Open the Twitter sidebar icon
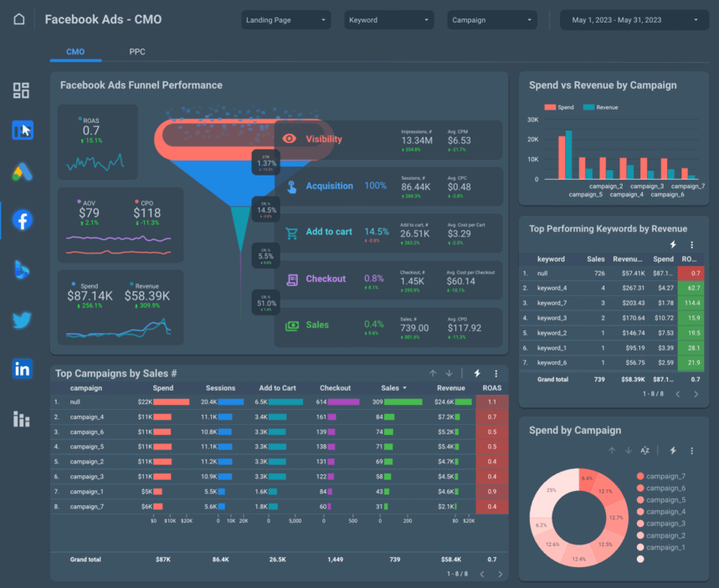Viewport: 719px width, 588px height. [22, 320]
